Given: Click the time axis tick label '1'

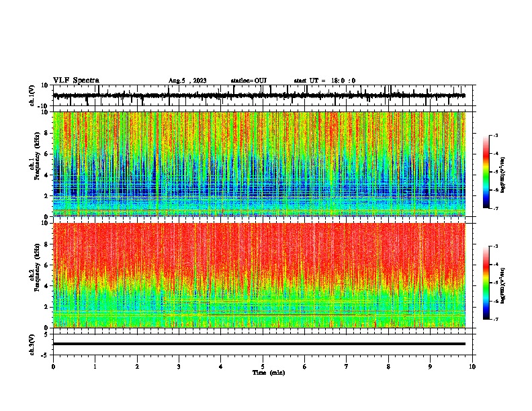Looking at the screenshot, I should (95, 367).
